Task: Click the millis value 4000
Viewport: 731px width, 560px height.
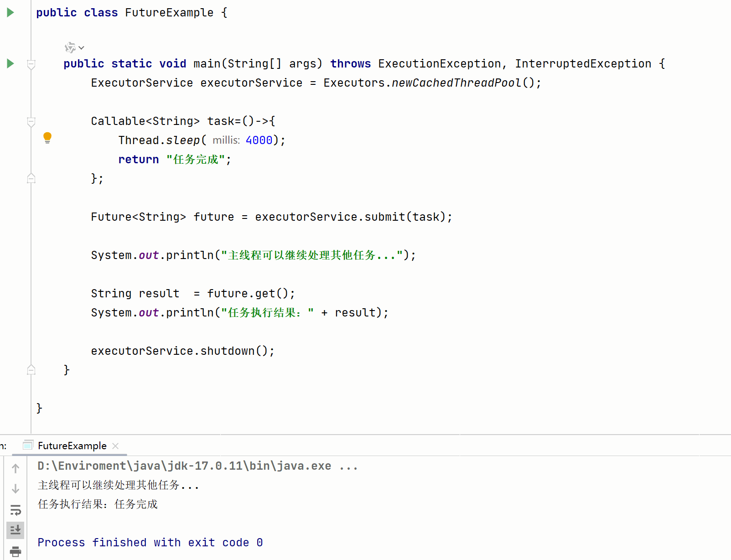Action: click(259, 140)
